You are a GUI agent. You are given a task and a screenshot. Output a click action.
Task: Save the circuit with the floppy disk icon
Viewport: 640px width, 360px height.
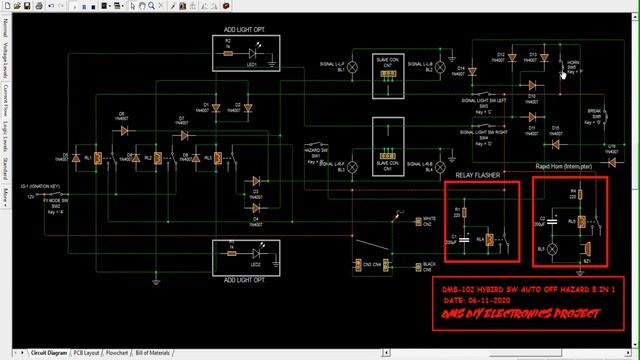27,6
